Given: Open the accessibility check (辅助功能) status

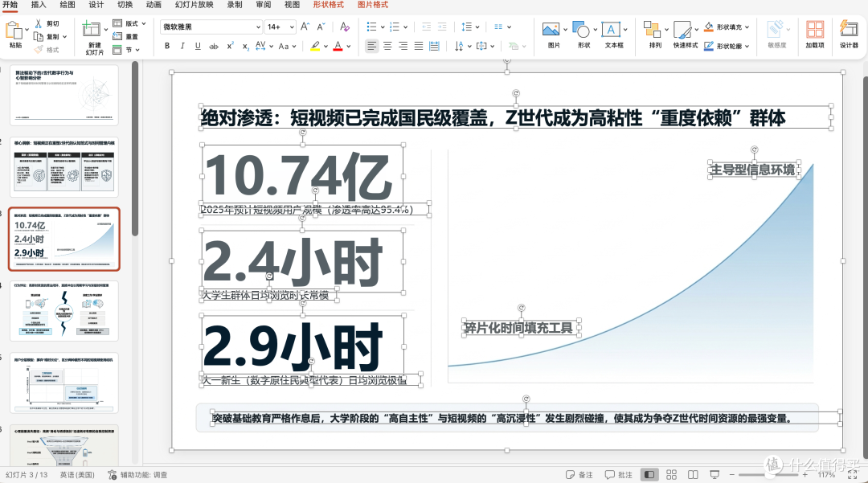Looking at the screenshot, I should (x=138, y=475).
